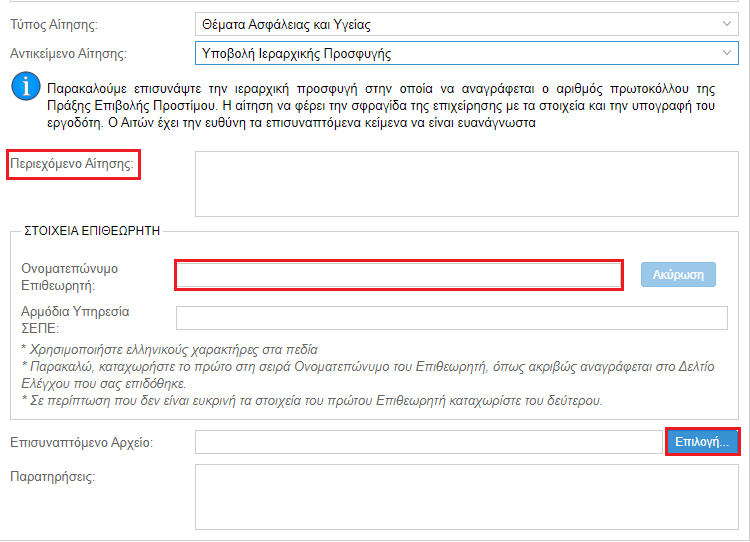Expand the Αντικείμενο Αίτησης dropdown arrow
Viewport: 750px width, 542px height.
pyautogui.click(x=727, y=53)
